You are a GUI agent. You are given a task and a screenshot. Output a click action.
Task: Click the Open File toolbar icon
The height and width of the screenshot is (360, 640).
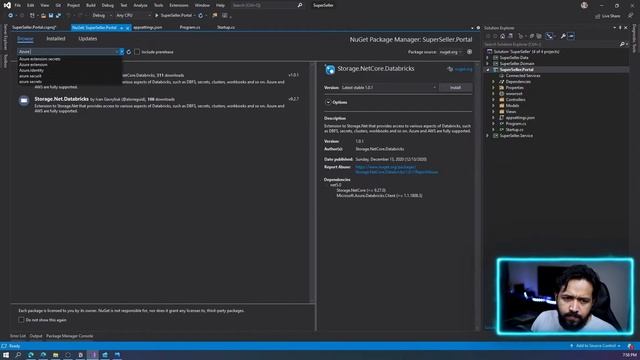[x=43, y=16]
